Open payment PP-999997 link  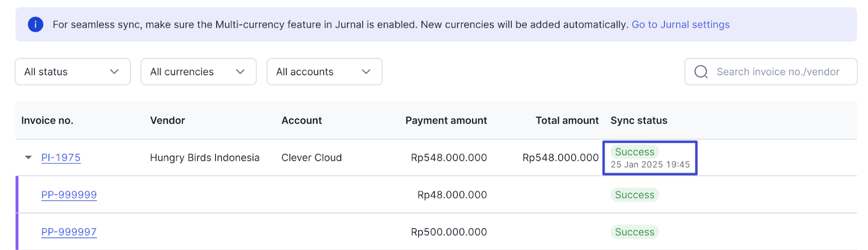69,232
